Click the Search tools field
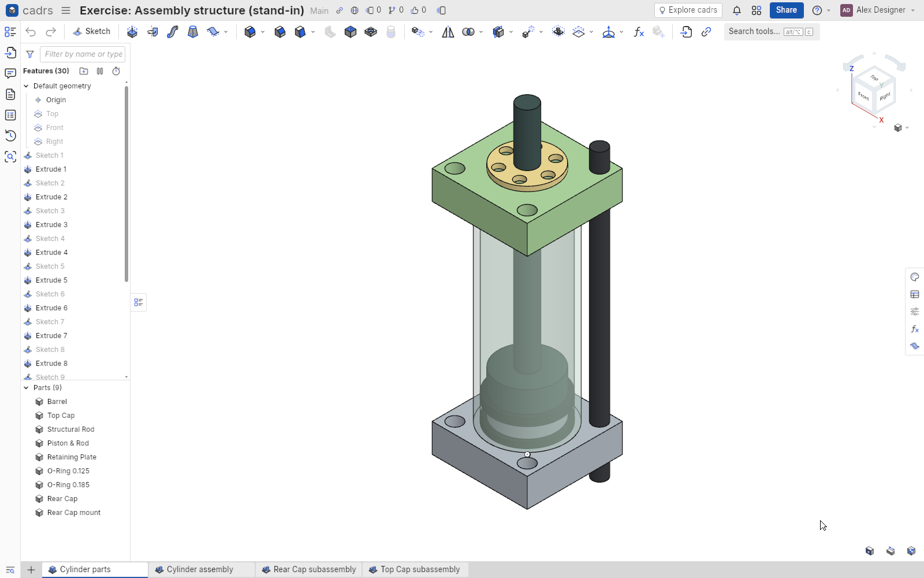 pyautogui.click(x=772, y=32)
